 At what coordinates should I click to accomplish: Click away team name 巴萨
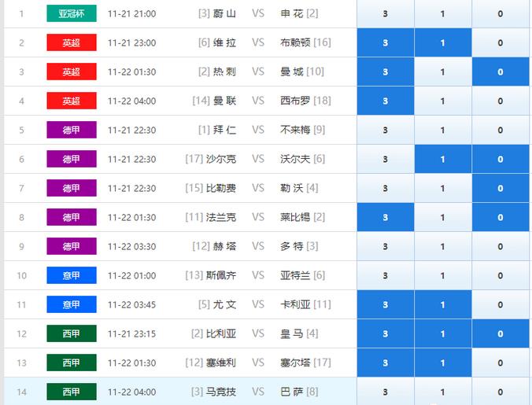click(x=292, y=392)
